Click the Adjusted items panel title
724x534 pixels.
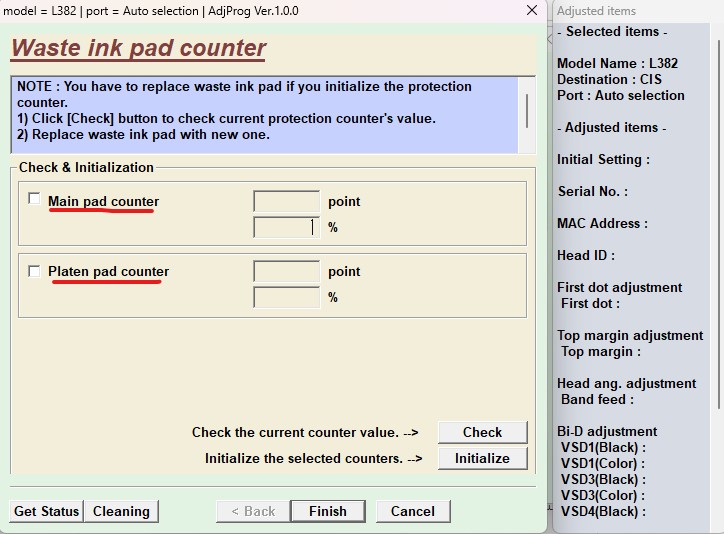(x=596, y=11)
